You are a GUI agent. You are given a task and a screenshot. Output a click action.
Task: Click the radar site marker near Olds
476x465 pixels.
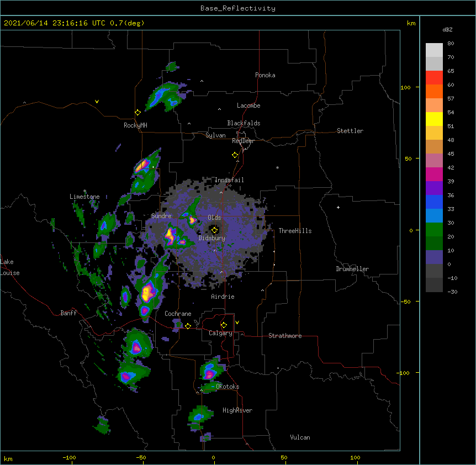click(x=214, y=230)
